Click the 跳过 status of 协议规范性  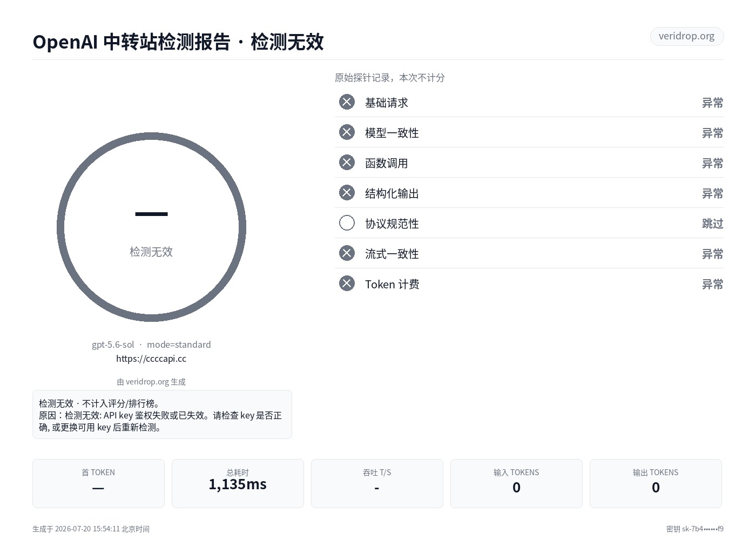(x=712, y=224)
